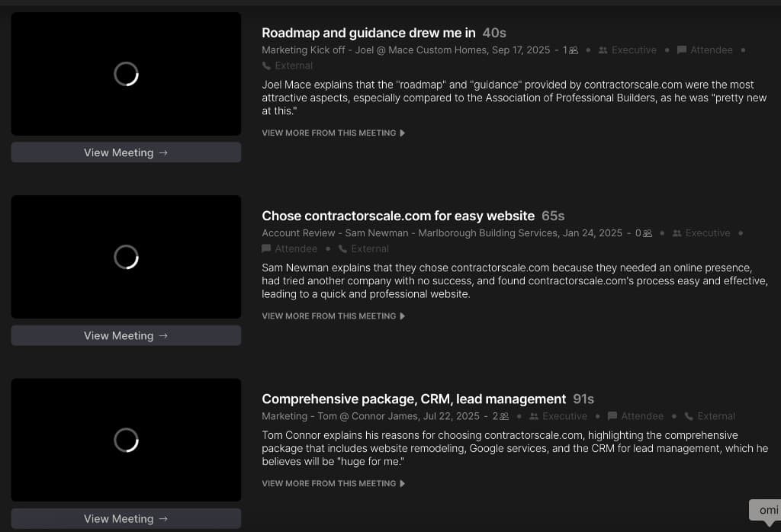Click the Sam Newman summary paragraph

coord(515,280)
